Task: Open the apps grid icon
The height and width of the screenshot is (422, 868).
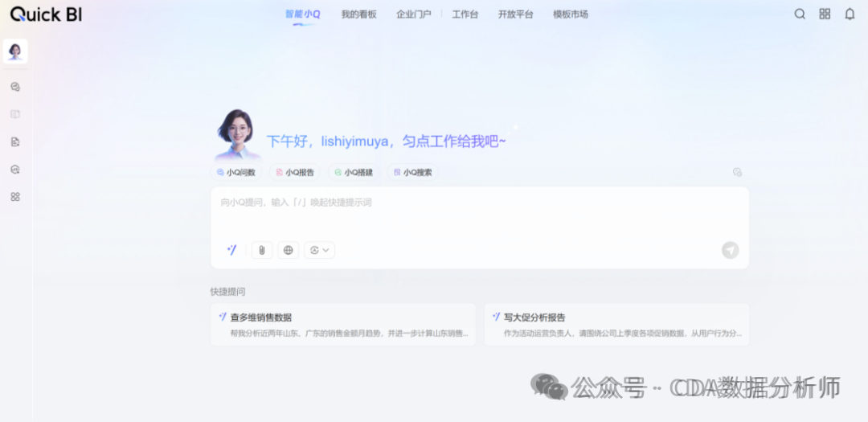Action: coord(825,14)
